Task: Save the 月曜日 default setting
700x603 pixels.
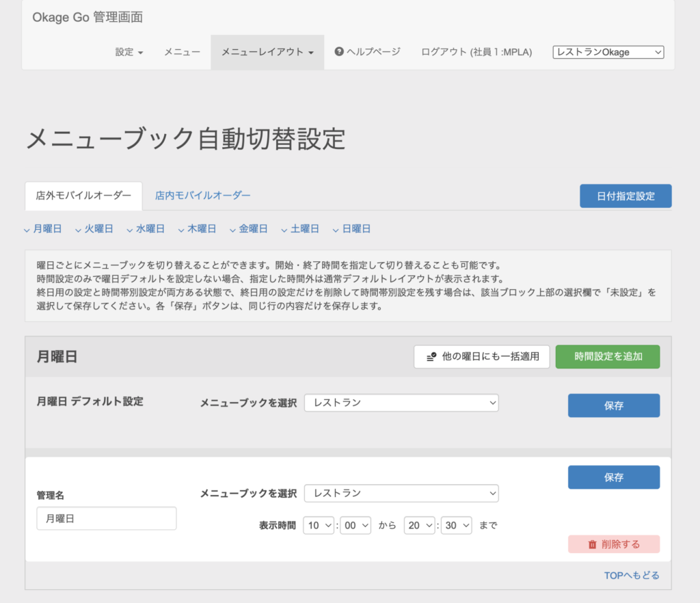Action: coord(614,405)
